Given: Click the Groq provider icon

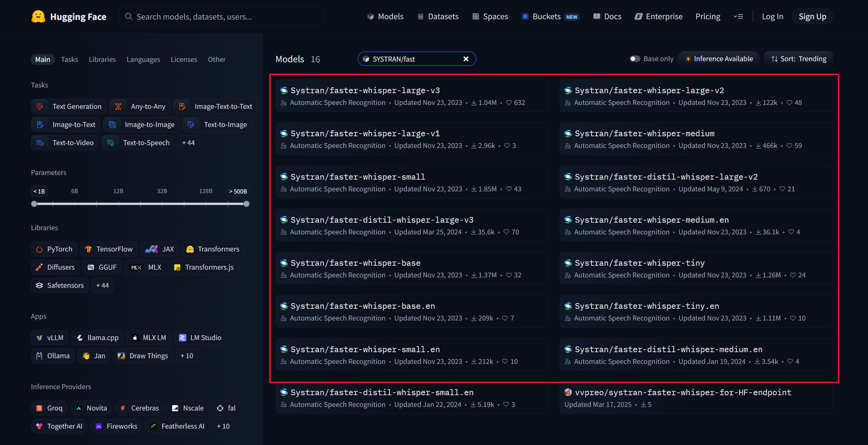Looking at the screenshot, I should pyautogui.click(x=39, y=408).
